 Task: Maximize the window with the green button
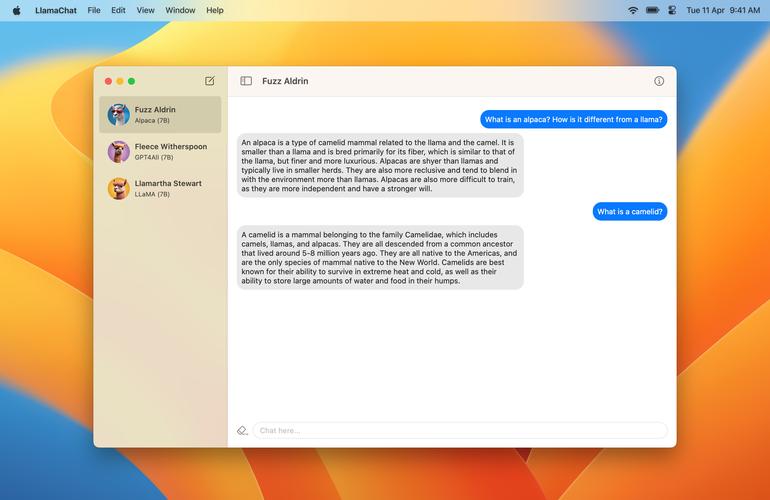click(132, 81)
